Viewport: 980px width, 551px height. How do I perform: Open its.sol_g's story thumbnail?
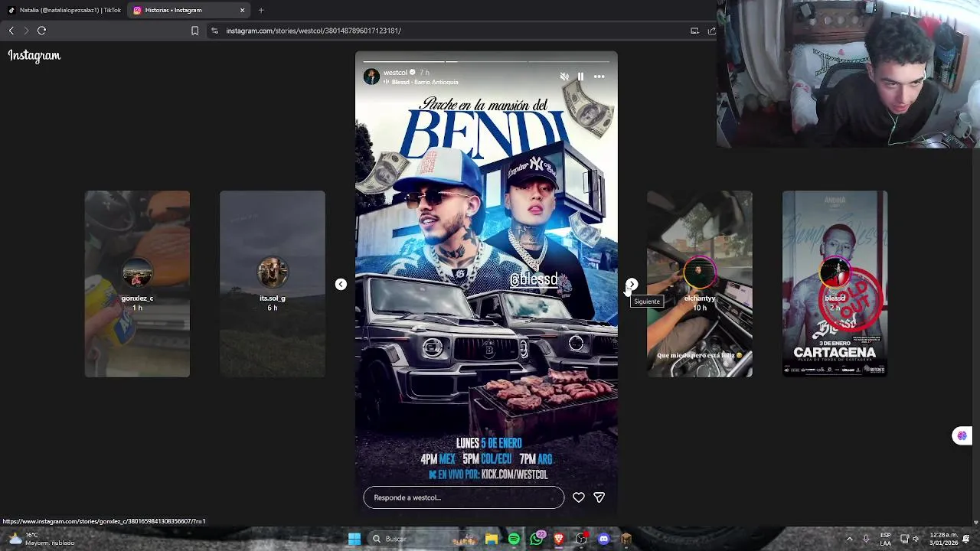(273, 284)
